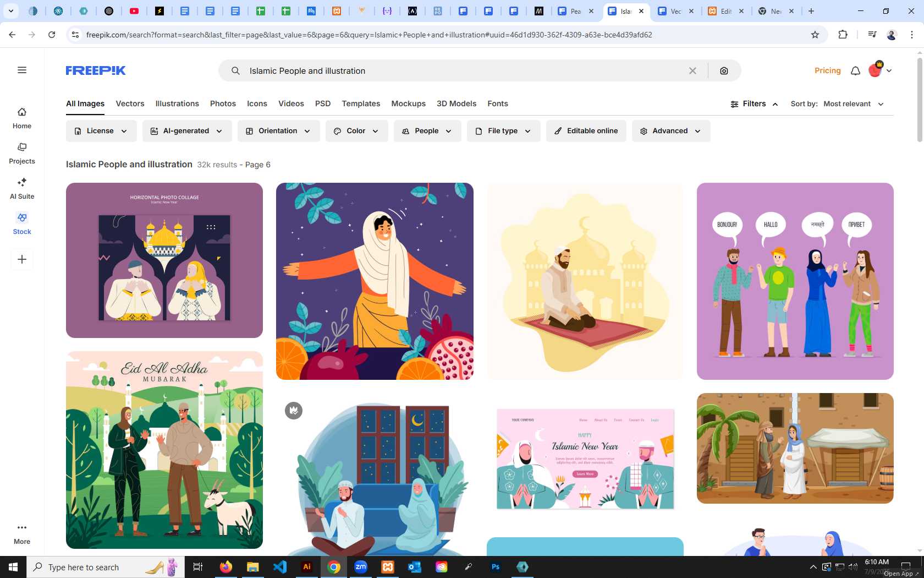Screen dimensions: 924x578
Task: Expand the Color filter dropdown
Action: pos(356,131)
